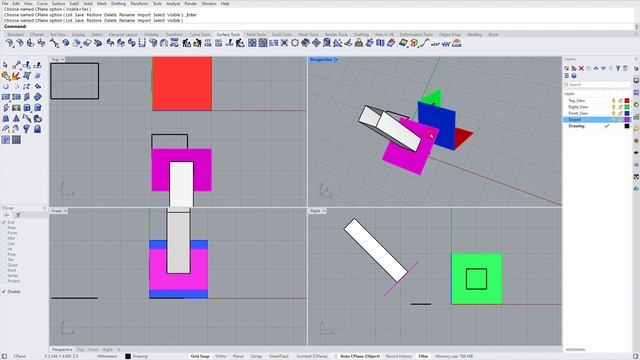640x360 pixels.
Task: Switch to the Surface Tools toolbar tab
Action: tap(228, 35)
